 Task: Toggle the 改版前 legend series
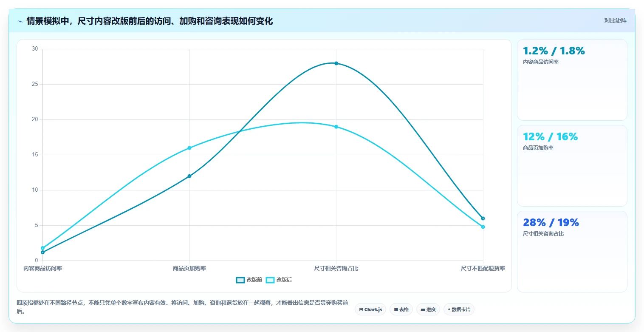pos(249,280)
